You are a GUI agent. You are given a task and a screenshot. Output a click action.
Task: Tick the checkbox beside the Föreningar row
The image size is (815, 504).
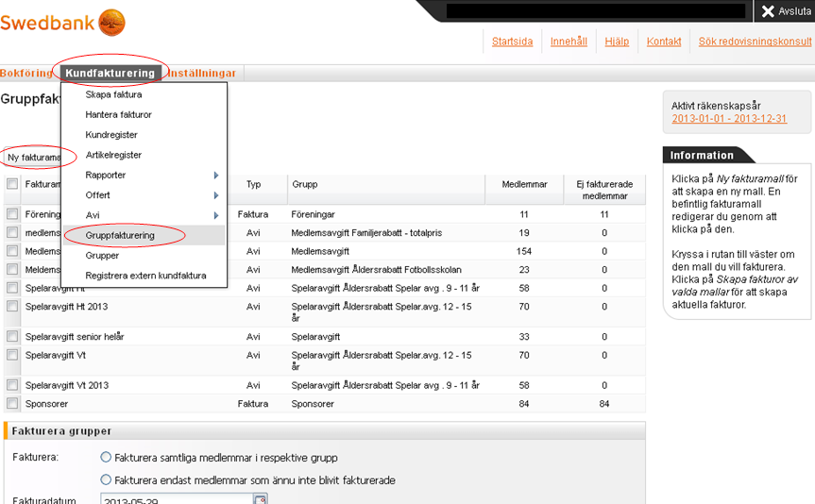pos(12,213)
